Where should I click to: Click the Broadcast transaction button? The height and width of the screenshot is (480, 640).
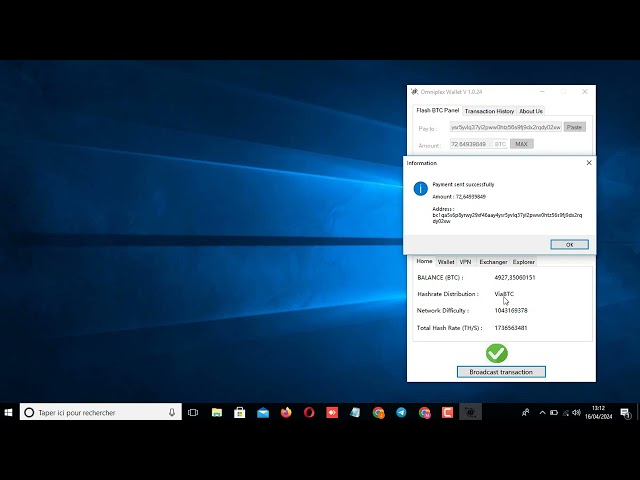(501, 372)
